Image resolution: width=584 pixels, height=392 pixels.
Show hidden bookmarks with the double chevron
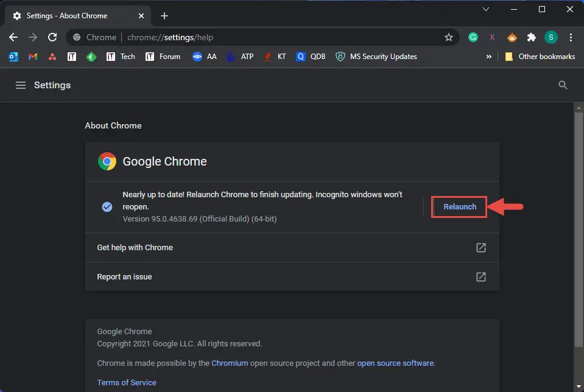click(488, 57)
